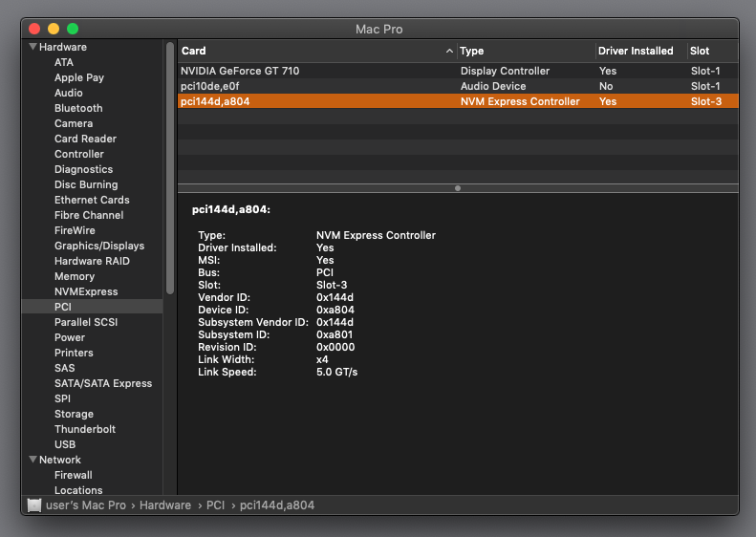The width and height of the screenshot is (756, 537).
Task: Select NVMExpress in the sidebar
Action: [86, 291]
